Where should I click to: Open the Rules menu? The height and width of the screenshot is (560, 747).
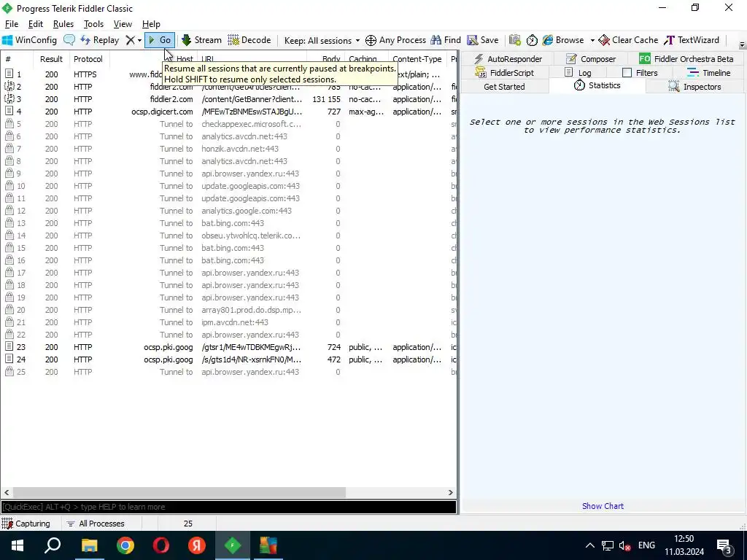[63, 24]
